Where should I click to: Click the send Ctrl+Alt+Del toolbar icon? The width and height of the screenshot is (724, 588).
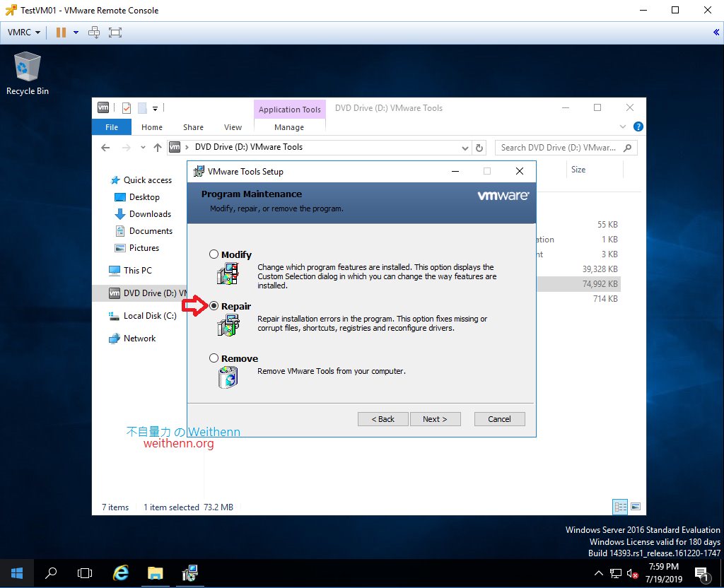coord(94,32)
